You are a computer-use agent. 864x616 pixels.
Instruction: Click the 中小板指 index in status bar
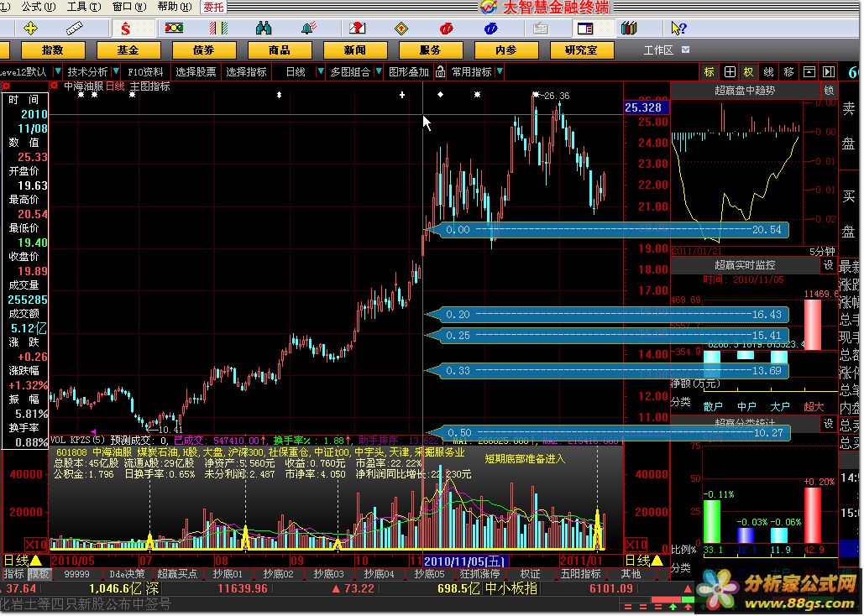pyautogui.click(x=511, y=588)
